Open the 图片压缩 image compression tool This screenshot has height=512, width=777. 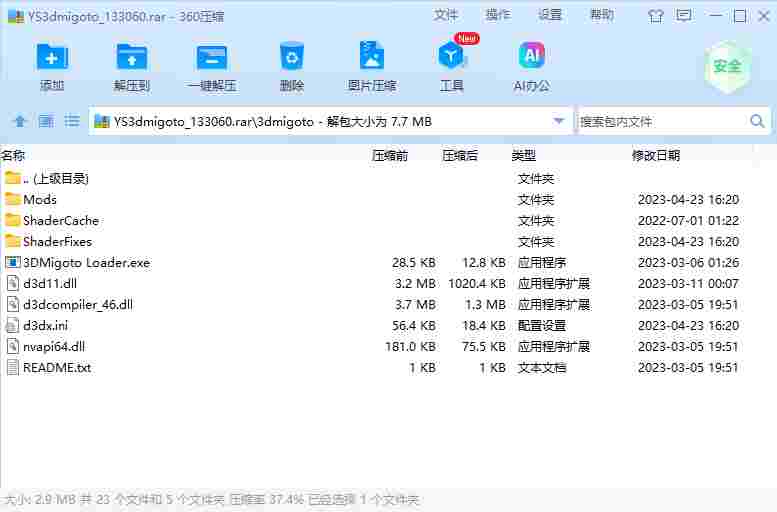[372, 56]
